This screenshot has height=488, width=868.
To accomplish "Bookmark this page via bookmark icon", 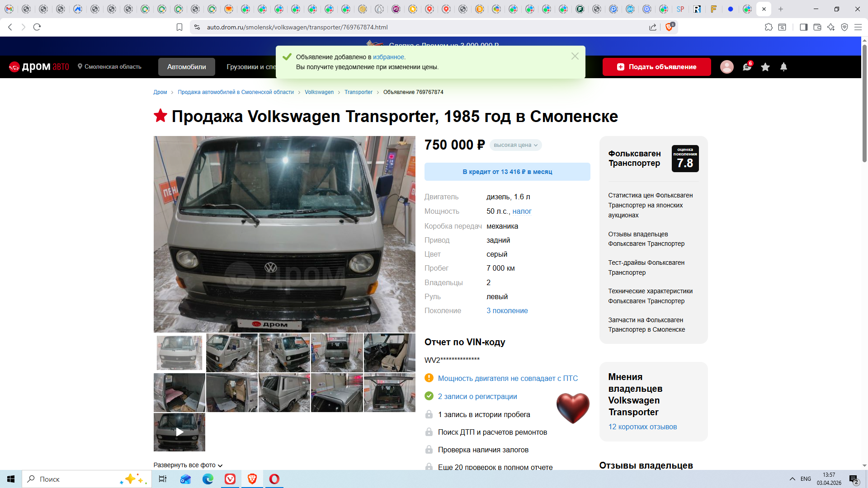I will (179, 27).
